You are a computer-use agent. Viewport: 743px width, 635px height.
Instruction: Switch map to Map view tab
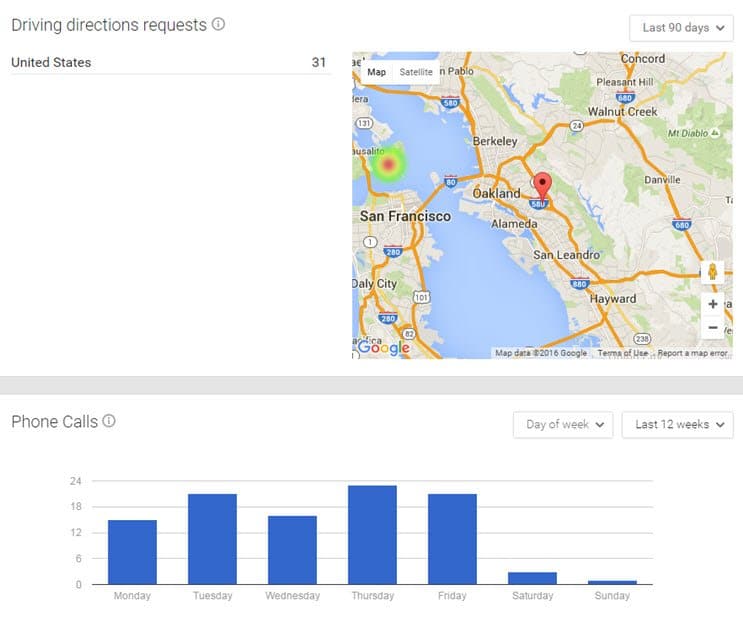tap(377, 72)
